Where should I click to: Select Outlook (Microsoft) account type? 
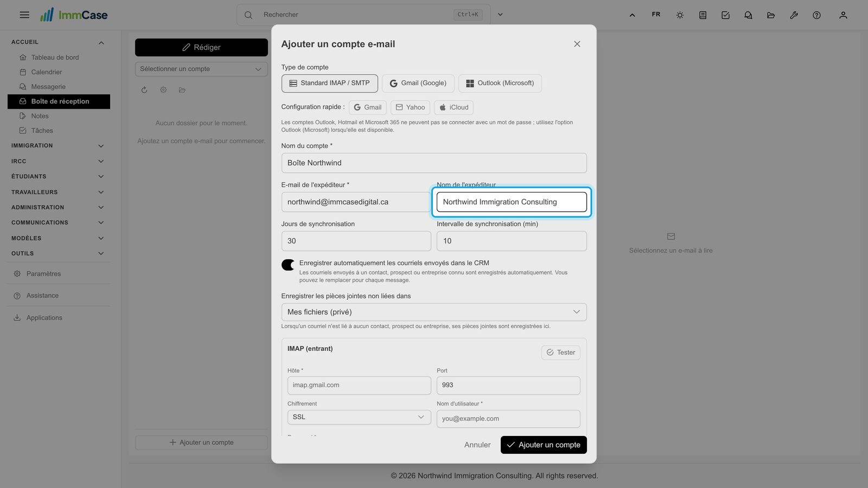[x=500, y=84]
